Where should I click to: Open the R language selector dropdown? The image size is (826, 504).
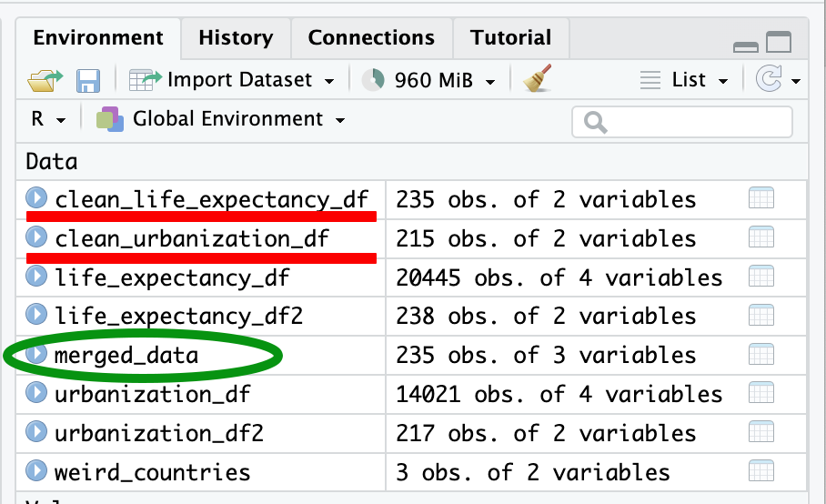point(48,119)
